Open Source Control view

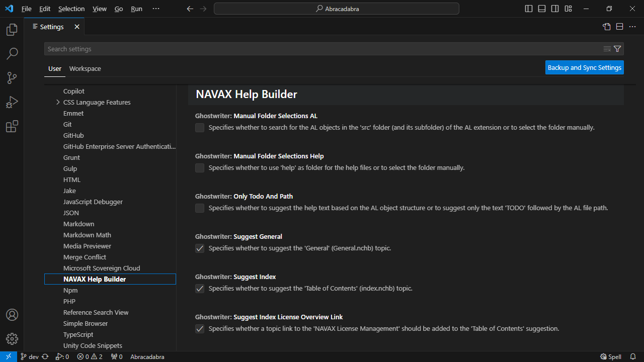click(x=12, y=77)
